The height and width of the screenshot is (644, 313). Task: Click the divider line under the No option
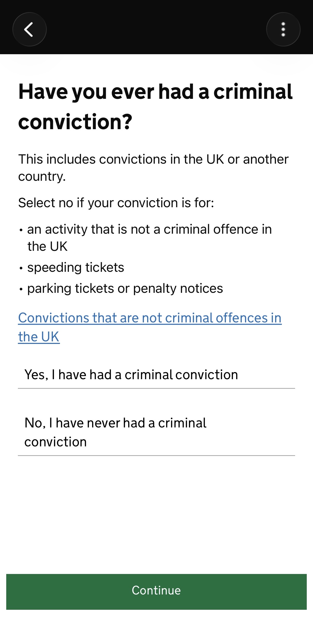[156, 455]
